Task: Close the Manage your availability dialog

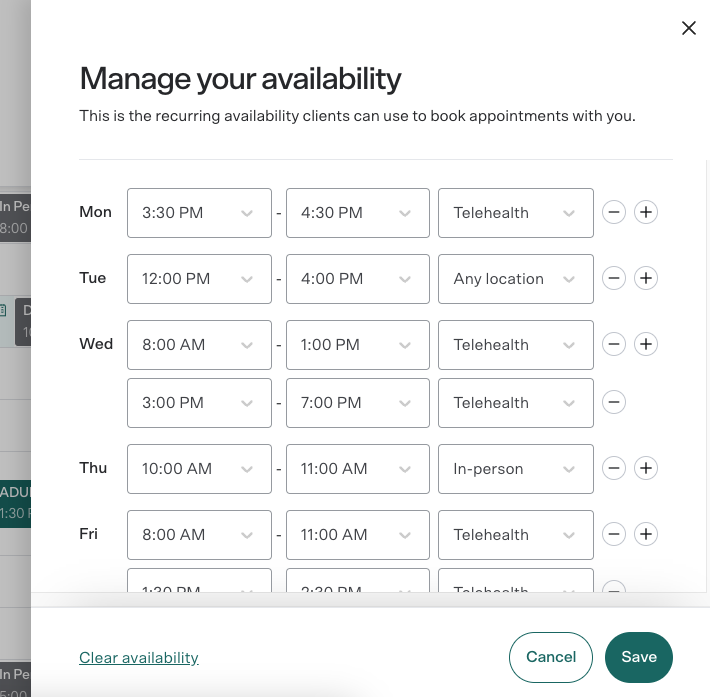Action: pyautogui.click(x=688, y=28)
